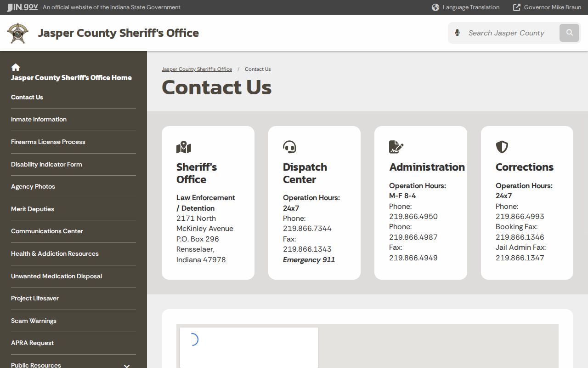Click into Search Jasper County field
The height and width of the screenshot is (368, 588).
[510, 33]
